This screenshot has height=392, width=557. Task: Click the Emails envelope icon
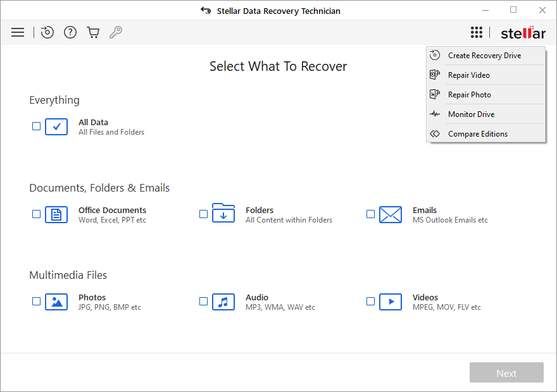pos(391,214)
